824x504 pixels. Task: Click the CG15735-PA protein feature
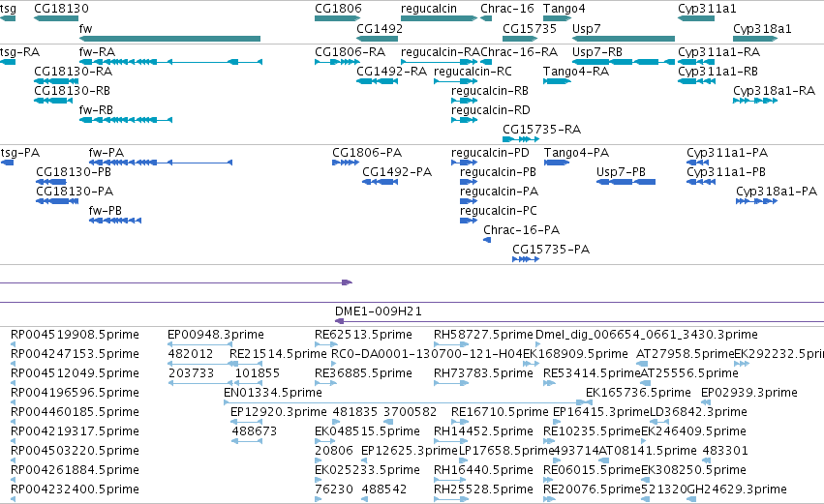pyautogui.click(x=526, y=259)
